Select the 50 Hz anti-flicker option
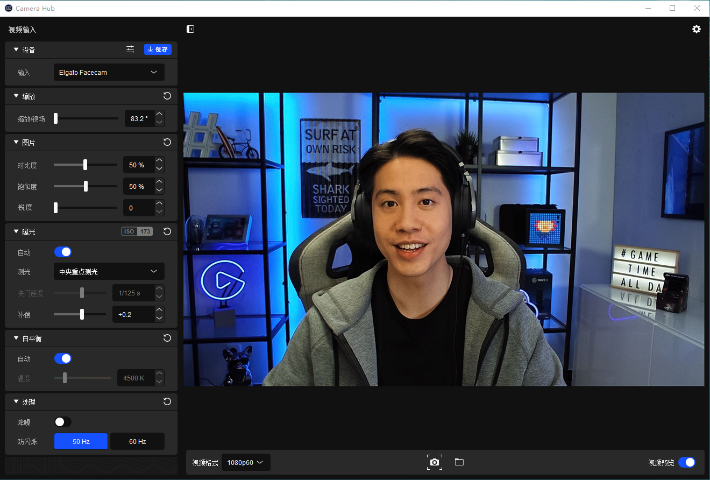The height and width of the screenshot is (480, 710). (80, 441)
